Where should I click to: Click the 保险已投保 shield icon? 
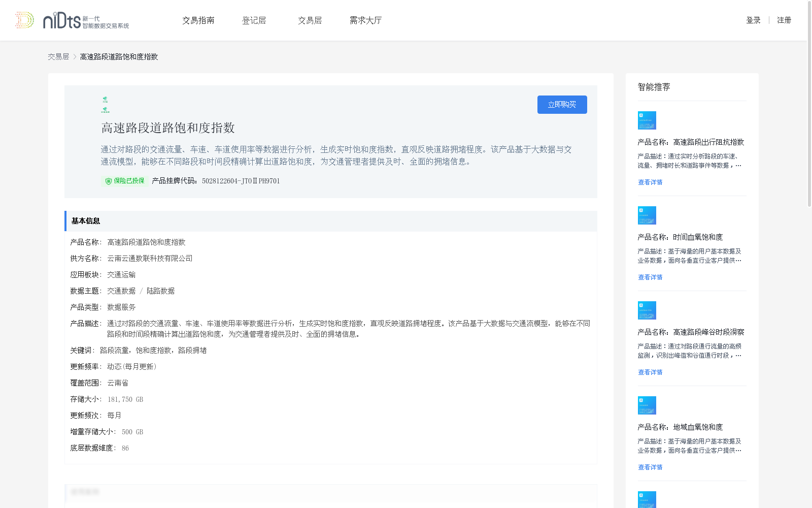click(x=108, y=181)
